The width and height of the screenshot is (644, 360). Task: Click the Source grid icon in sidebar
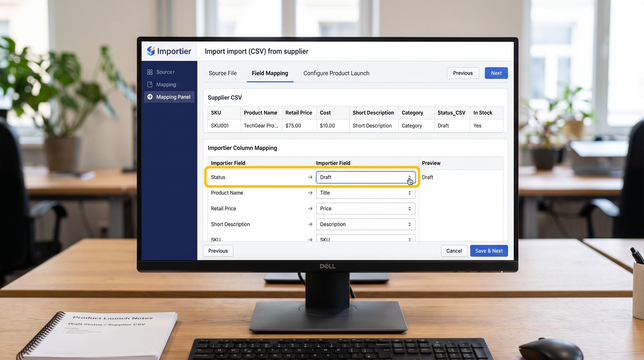click(x=150, y=72)
